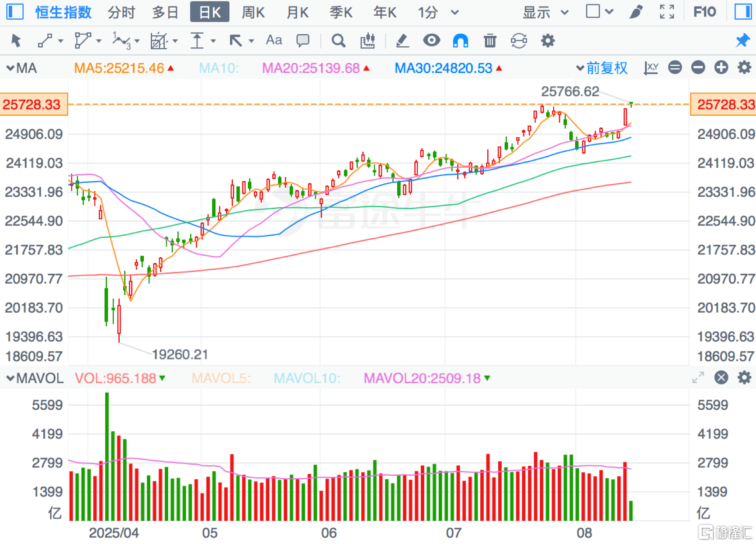Select the arrow cursor tool
Viewport: 756px width, 544px height.
click(x=16, y=41)
